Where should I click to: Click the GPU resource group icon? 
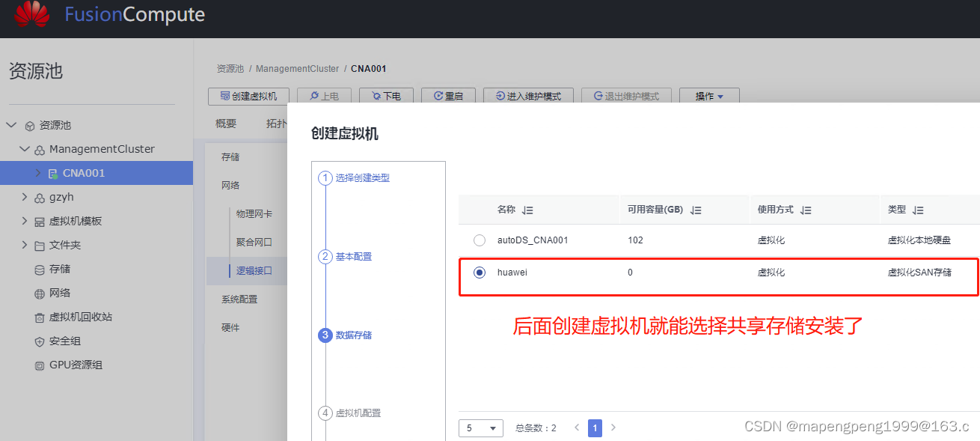click(x=40, y=365)
